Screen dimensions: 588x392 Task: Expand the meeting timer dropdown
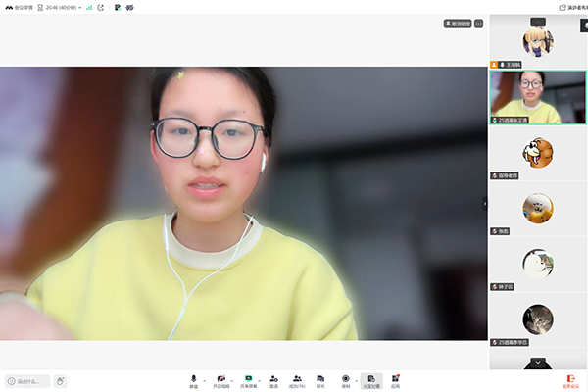(x=79, y=8)
